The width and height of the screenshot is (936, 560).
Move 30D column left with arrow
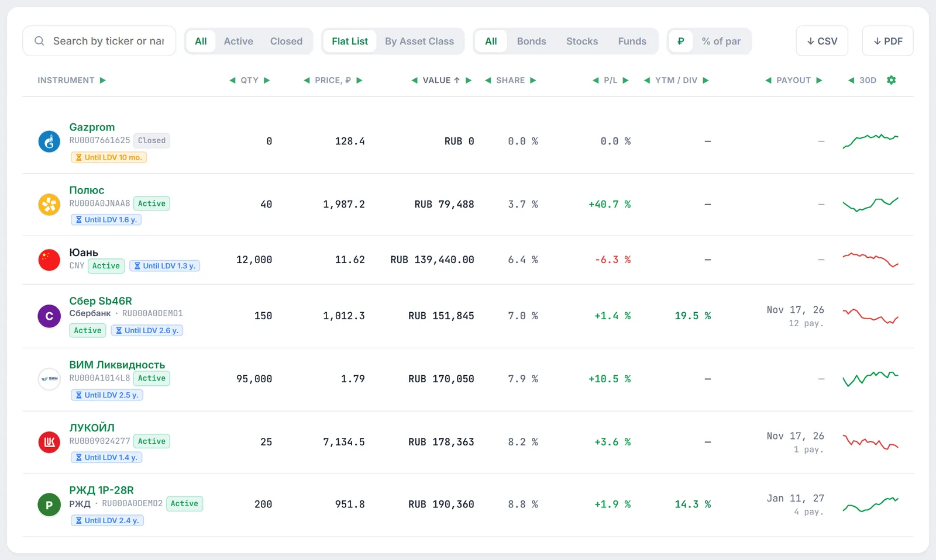coord(851,80)
